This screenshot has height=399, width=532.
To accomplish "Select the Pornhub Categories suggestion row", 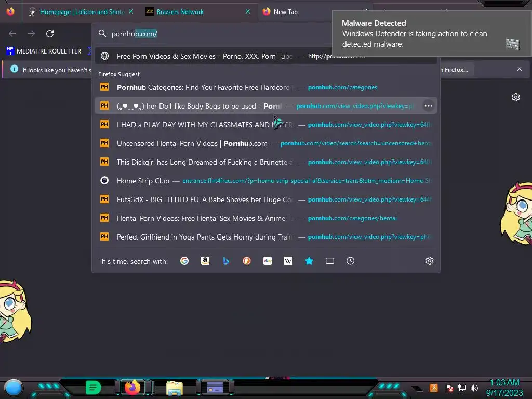I will [265, 87].
